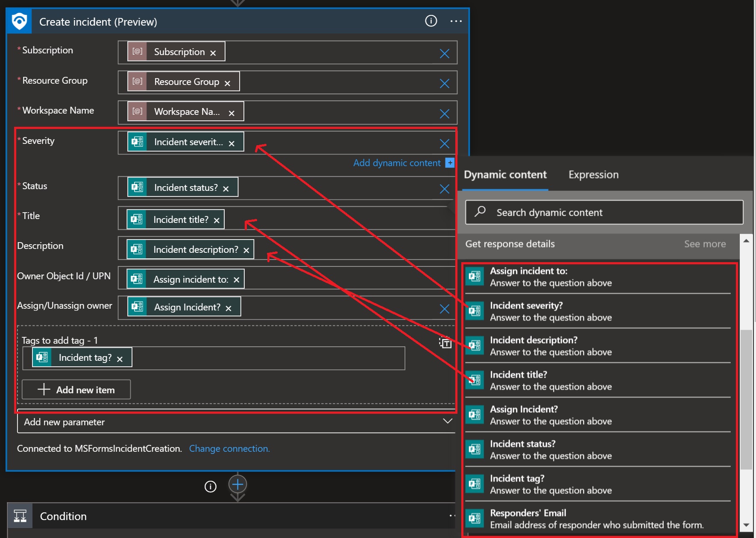Viewport: 756px width, 538px height.
Task: Remove the Assign incident to: token
Action: [237, 280]
